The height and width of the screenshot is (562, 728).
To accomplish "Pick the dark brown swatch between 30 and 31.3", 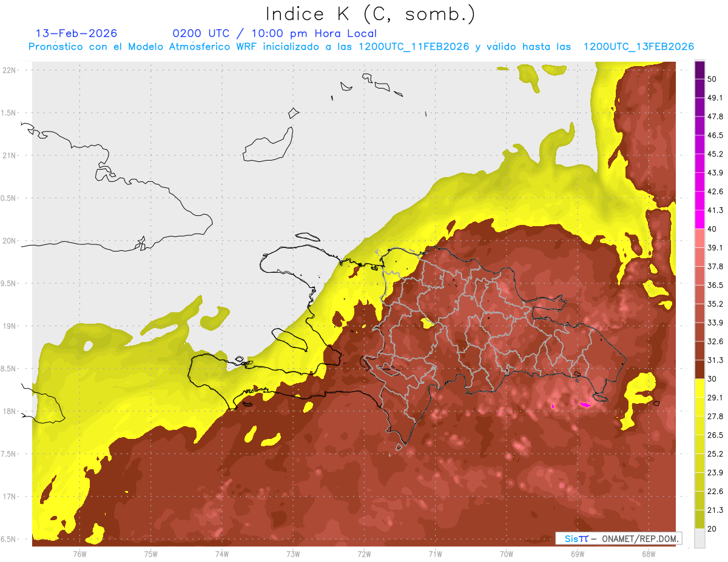I will click(x=699, y=370).
